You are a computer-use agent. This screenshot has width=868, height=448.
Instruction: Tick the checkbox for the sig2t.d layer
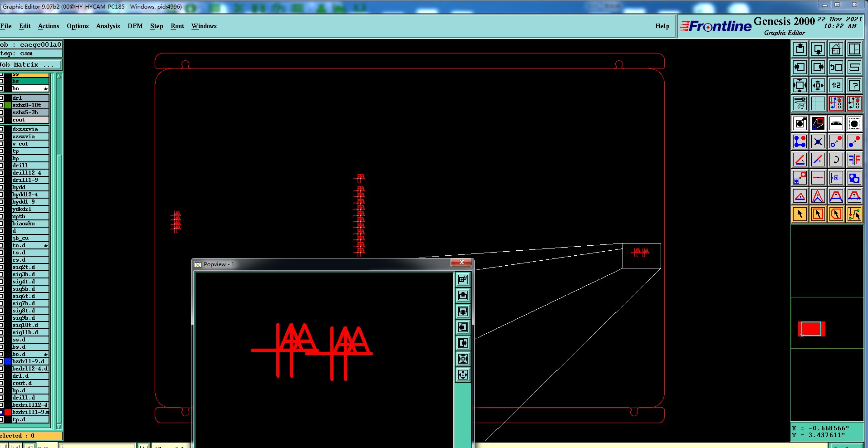point(1,267)
